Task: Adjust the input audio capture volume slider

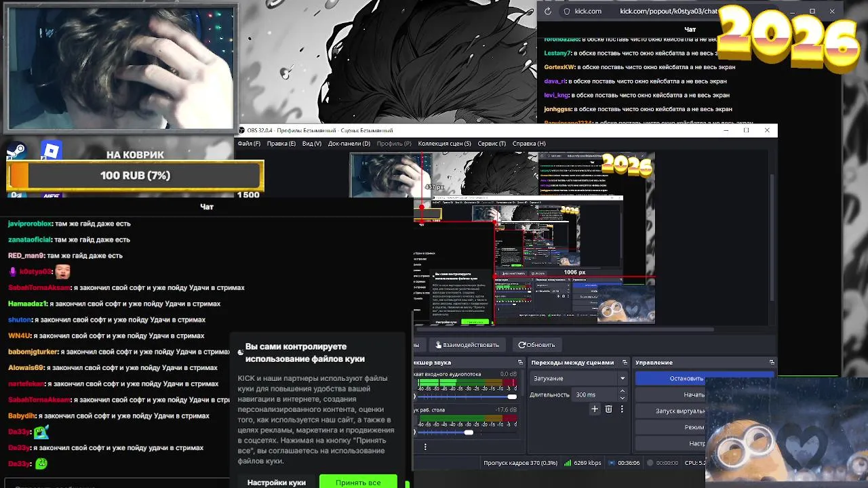Action: 512,396
